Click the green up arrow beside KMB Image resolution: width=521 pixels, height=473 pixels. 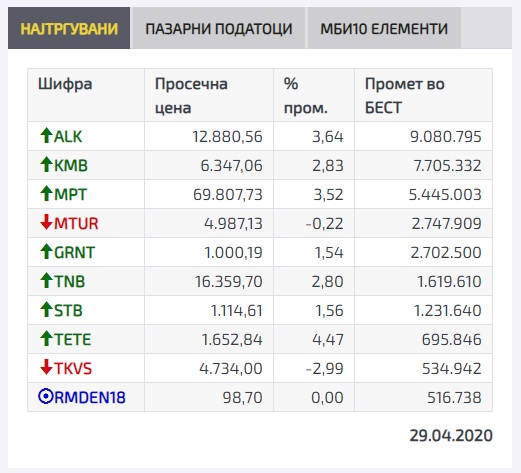46,165
